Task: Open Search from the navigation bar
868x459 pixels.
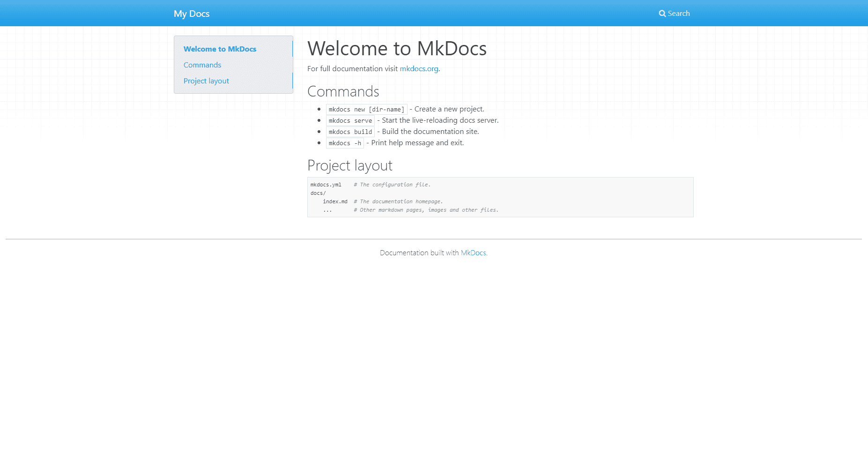Action: (x=675, y=13)
